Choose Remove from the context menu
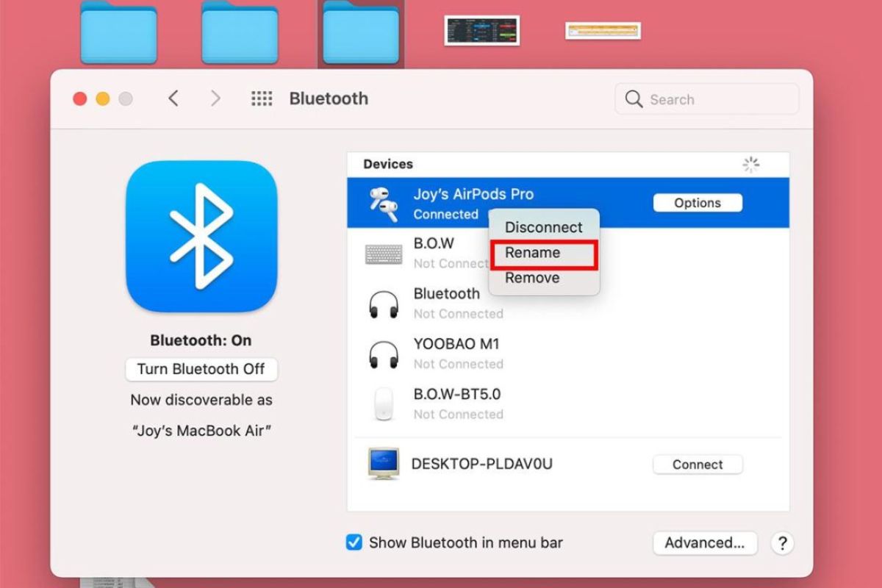 (x=532, y=277)
